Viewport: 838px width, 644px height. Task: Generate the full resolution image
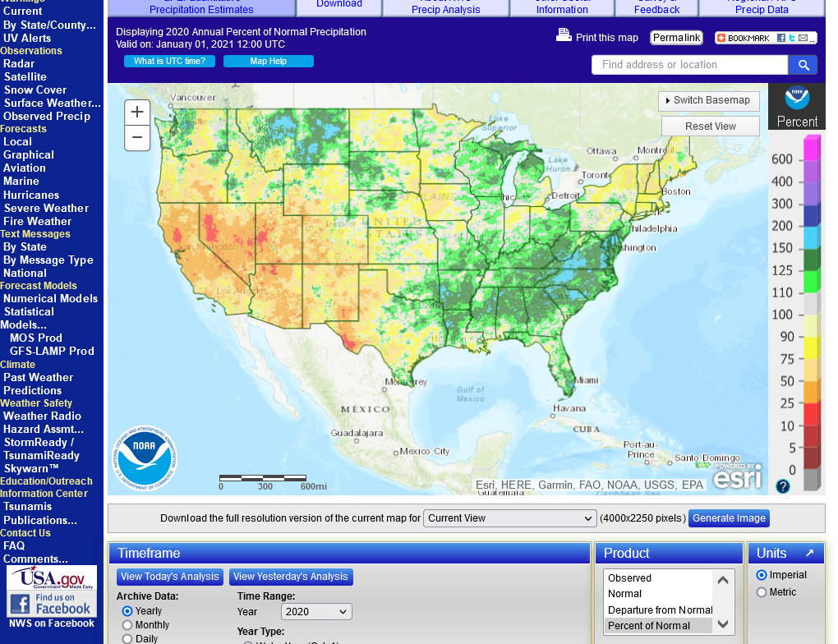(x=729, y=517)
